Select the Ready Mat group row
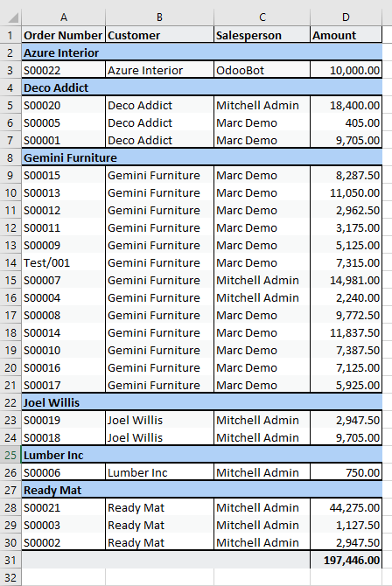The image size is (392, 586). (x=202, y=490)
